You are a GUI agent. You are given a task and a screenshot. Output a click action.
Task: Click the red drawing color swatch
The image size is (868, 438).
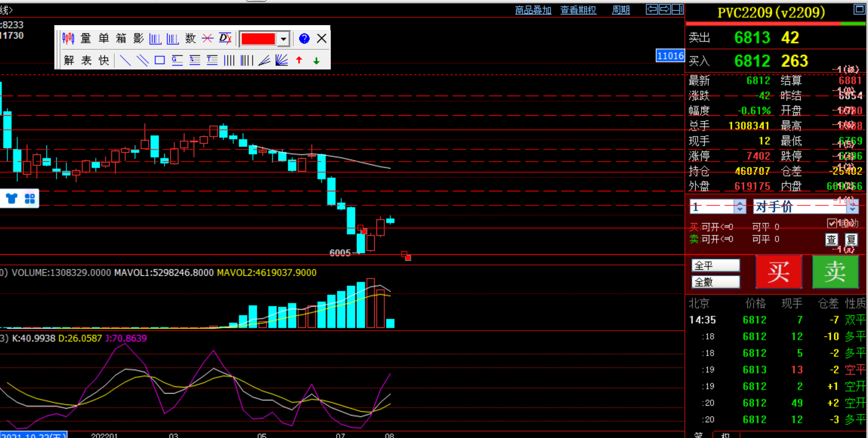tap(258, 39)
